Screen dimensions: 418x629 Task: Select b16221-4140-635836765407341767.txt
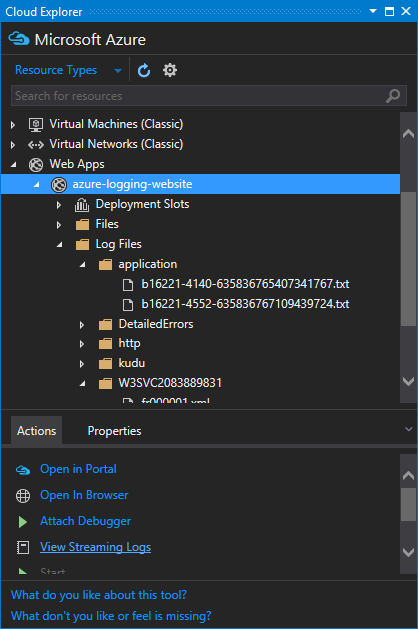tap(246, 284)
